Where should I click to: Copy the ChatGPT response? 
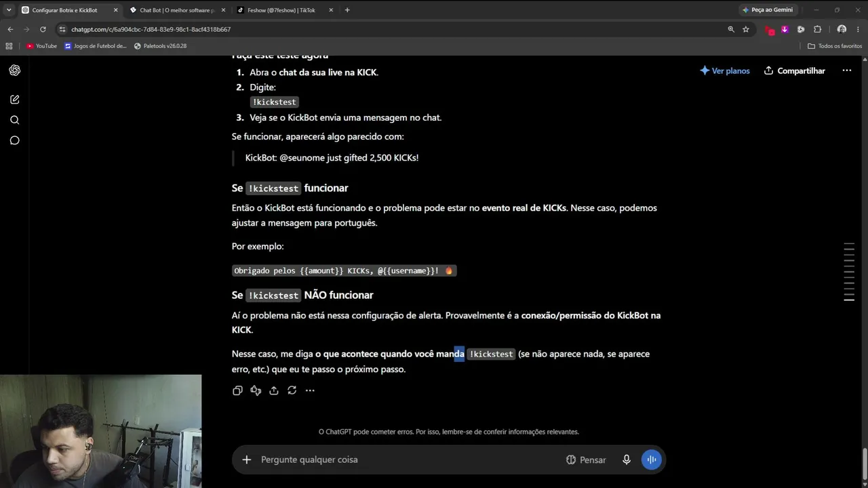(x=237, y=390)
